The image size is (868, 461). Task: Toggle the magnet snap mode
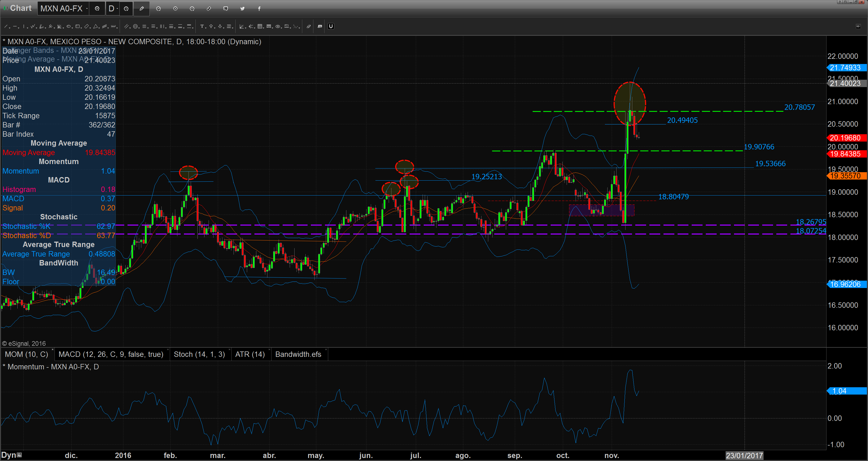coord(331,26)
